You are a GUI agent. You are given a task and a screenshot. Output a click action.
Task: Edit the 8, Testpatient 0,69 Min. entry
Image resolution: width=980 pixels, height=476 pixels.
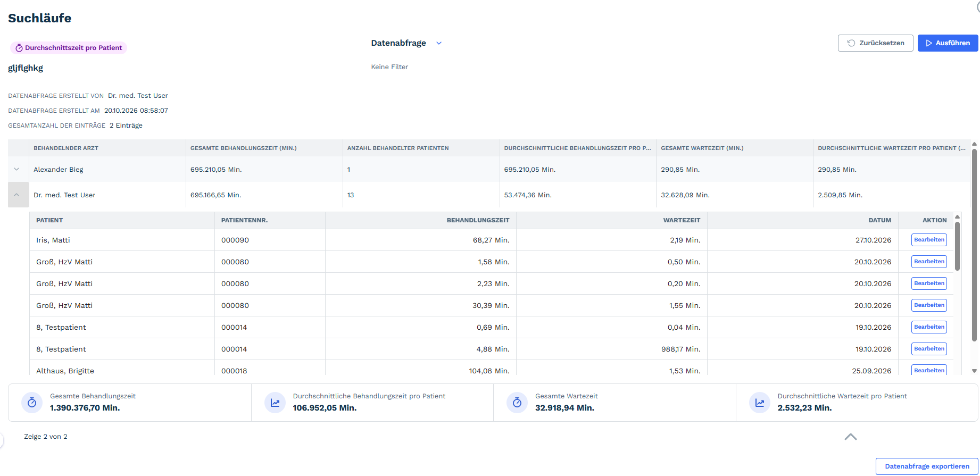click(x=929, y=327)
